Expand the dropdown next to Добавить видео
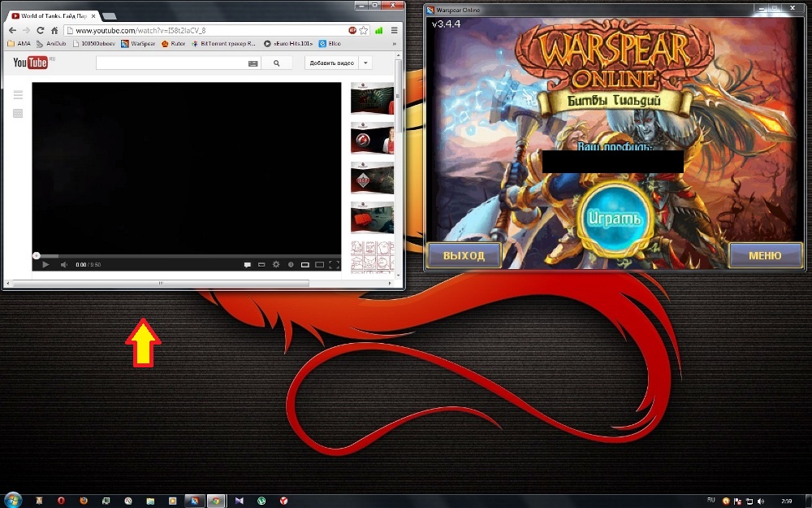The image size is (812, 508). [x=365, y=63]
